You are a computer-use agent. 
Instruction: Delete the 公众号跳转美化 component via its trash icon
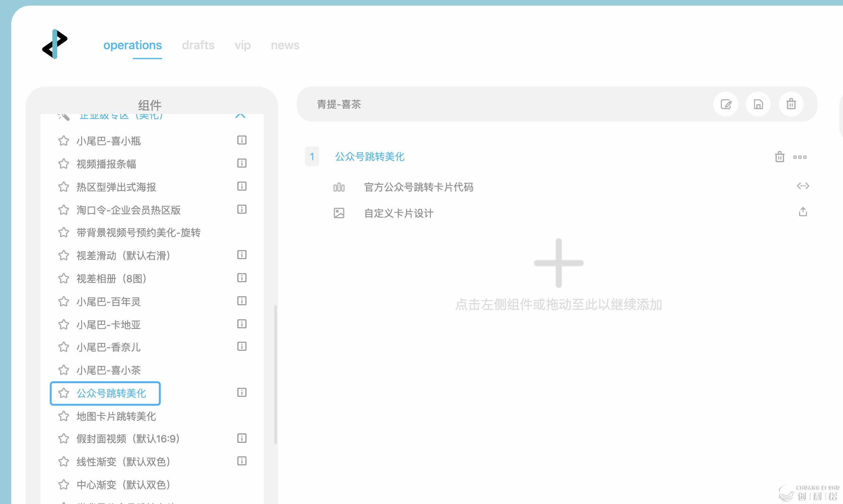click(x=779, y=157)
